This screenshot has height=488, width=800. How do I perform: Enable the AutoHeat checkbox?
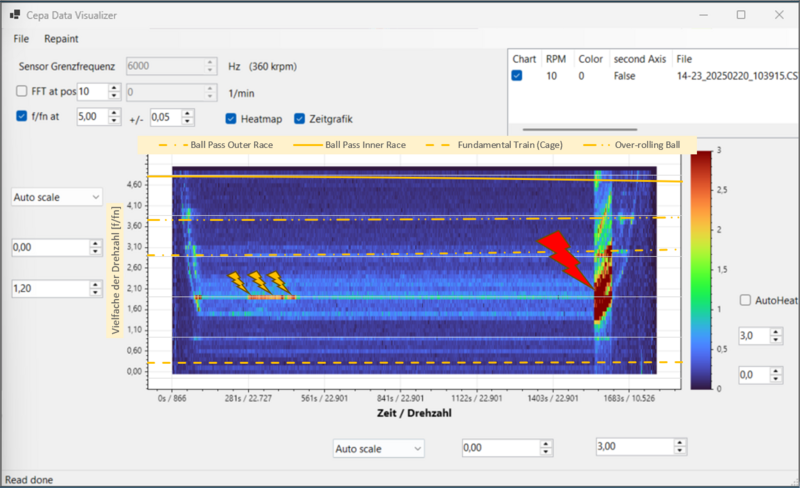pyautogui.click(x=746, y=300)
